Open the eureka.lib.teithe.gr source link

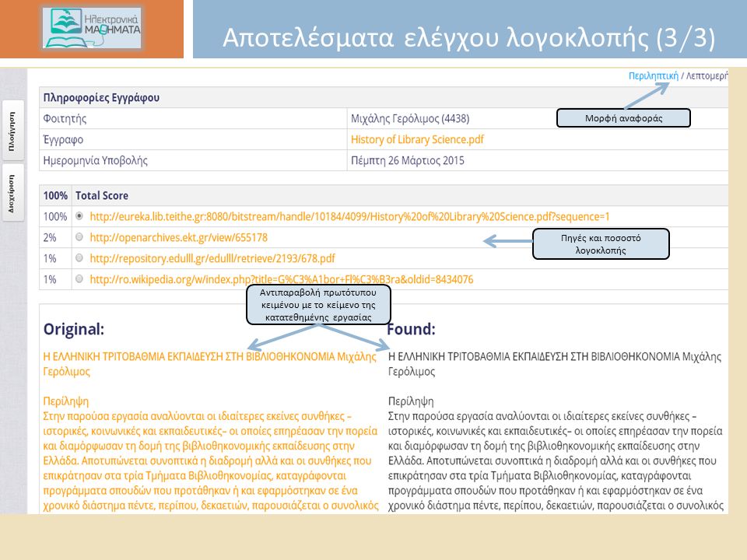click(349, 217)
